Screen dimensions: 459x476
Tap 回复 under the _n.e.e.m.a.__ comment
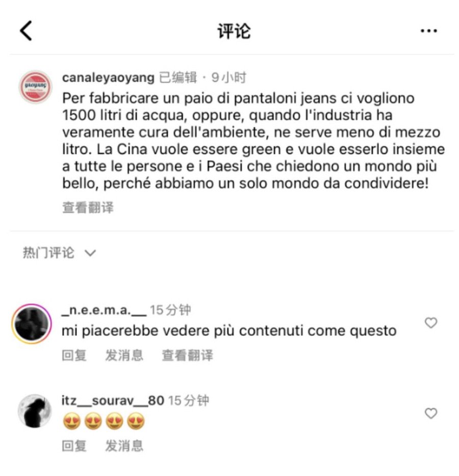coord(74,355)
